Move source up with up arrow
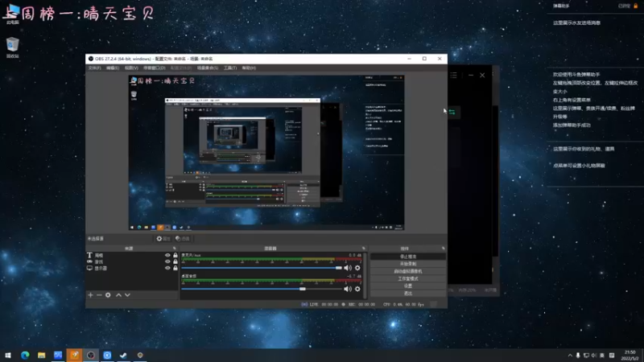Viewport: 644px width, 362px height. coord(118,295)
